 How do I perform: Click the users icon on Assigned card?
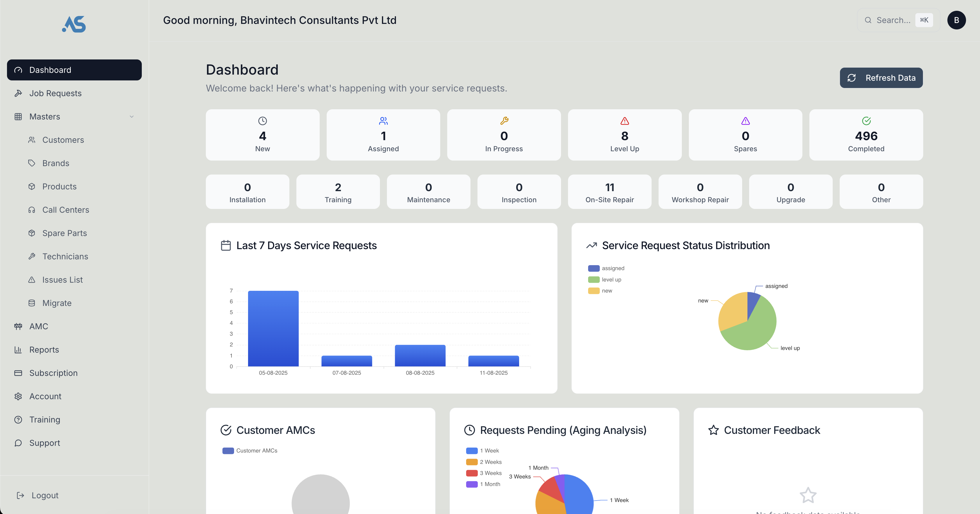click(383, 121)
